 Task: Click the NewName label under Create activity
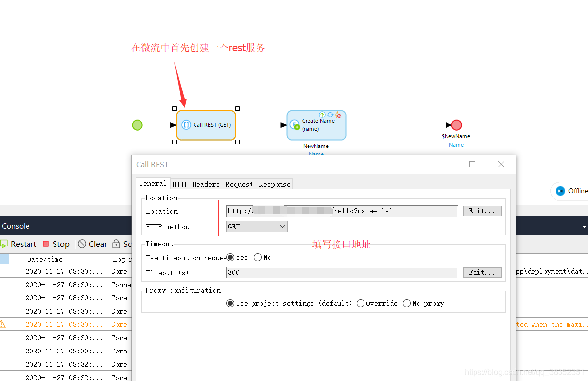316,146
